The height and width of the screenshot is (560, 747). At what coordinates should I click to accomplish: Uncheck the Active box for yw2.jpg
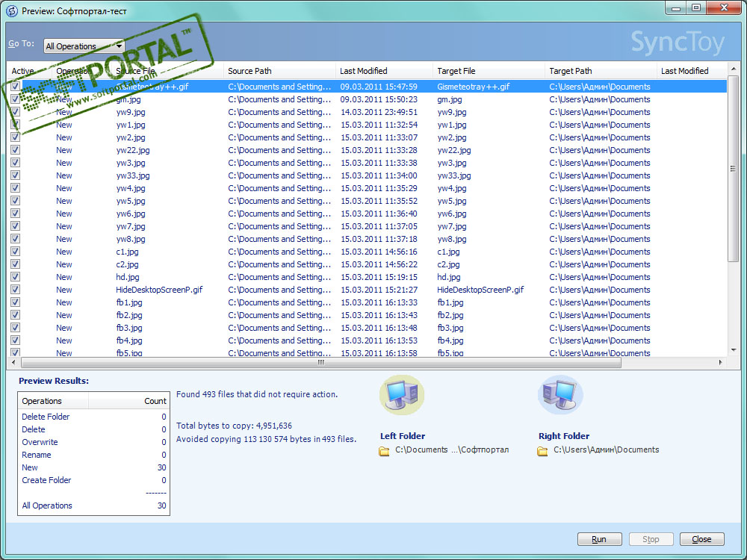15,137
